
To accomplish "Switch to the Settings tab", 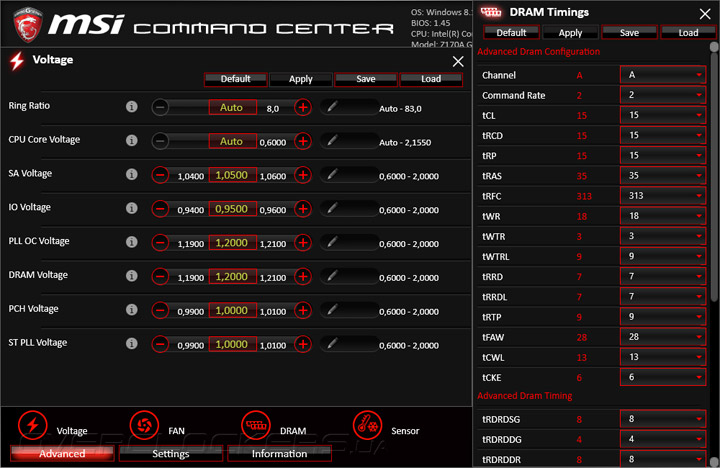I will (x=171, y=453).
